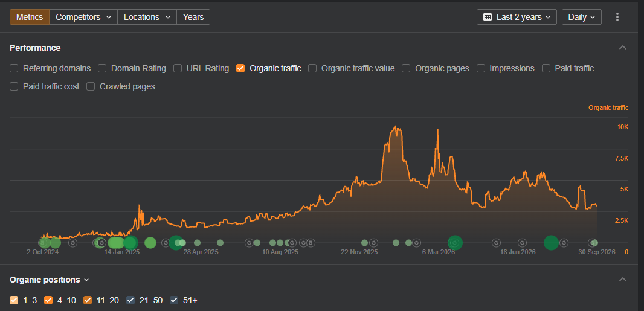The image size is (644, 311).
Task: Open the Daily granularity dropdown
Action: point(582,17)
